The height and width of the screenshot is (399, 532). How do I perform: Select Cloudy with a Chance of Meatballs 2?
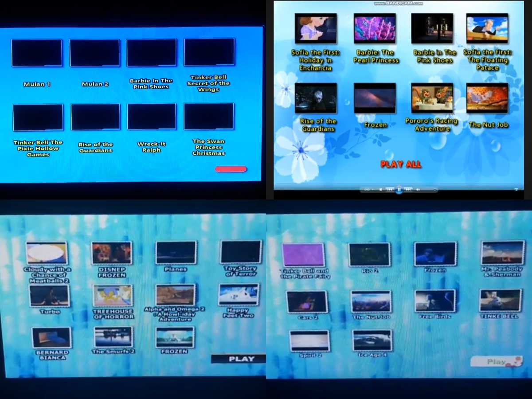47,253
